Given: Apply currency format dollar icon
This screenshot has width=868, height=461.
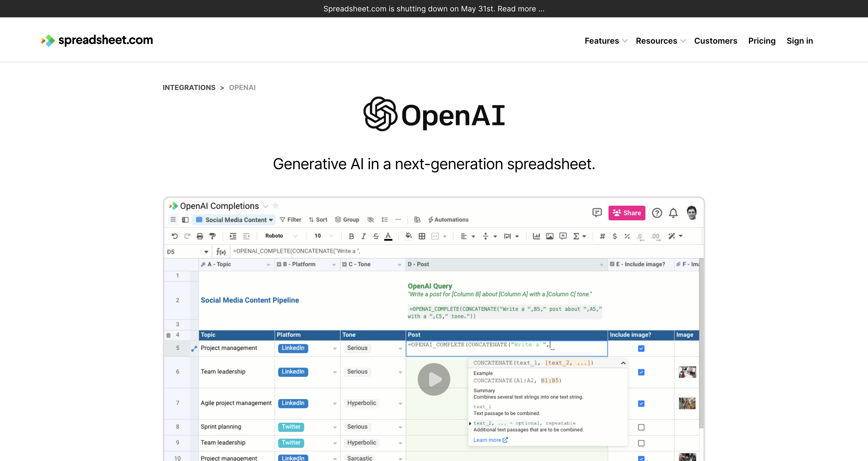Looking at the screenshot, I should [x=615, y=236].
